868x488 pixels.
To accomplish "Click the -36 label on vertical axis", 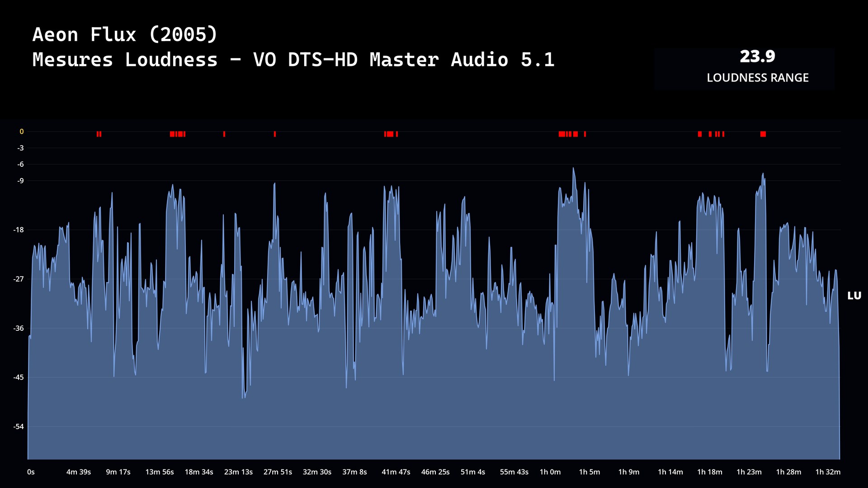I will click(19, 328).
